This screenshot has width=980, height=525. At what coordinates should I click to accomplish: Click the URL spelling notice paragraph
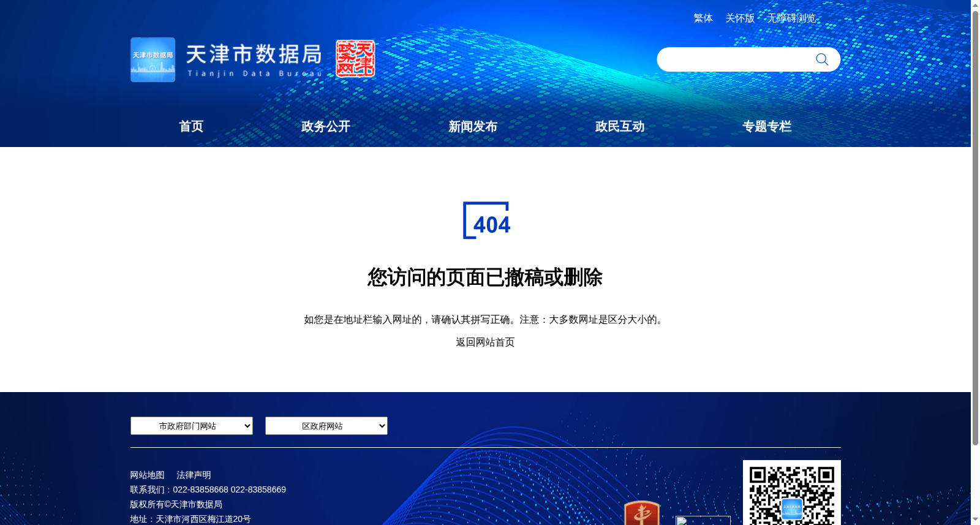(485, 319)
